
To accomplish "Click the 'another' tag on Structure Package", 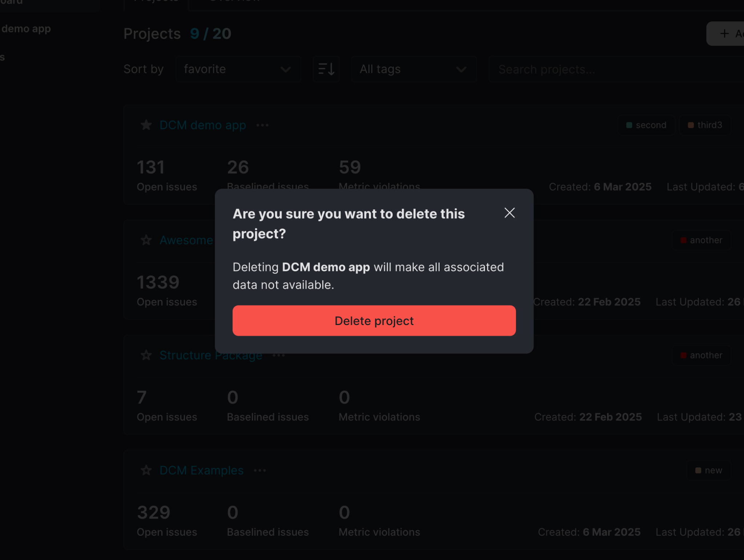I will pyautogui.click(x=701, y=355).
